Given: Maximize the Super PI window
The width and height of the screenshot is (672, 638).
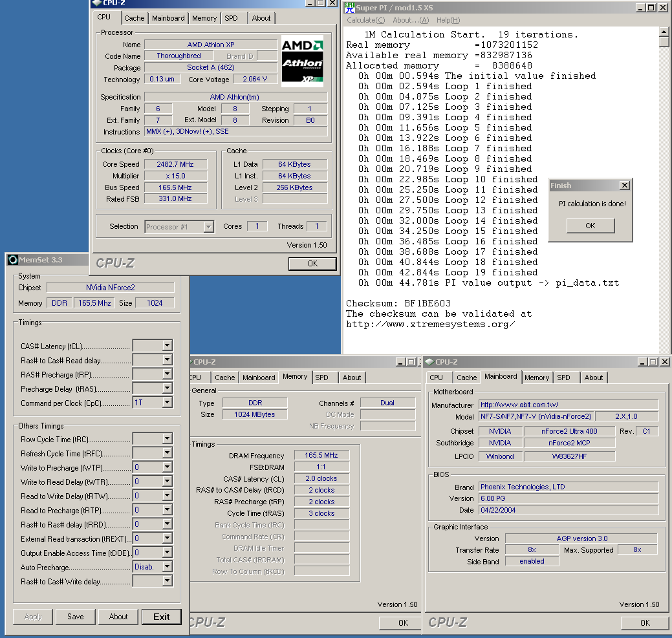Looking at the screenshot, I should pos(651,7).
